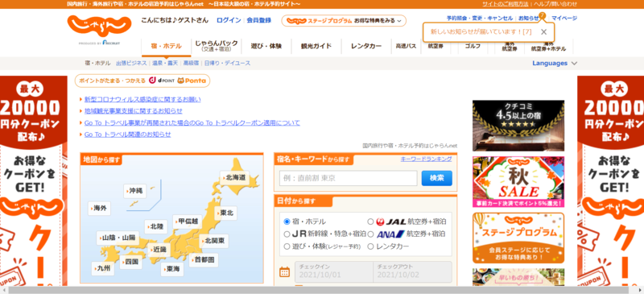Image resolution: width=644 pixels, height=294 pixels.
Task: Select 山陰・山陽 on the map
Action: click(x=118, y=238)
